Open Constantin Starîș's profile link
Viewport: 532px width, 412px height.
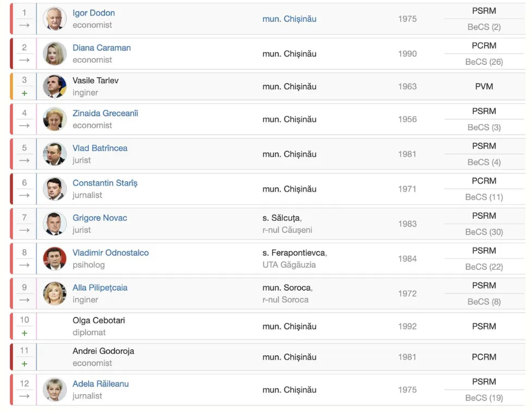105,183
